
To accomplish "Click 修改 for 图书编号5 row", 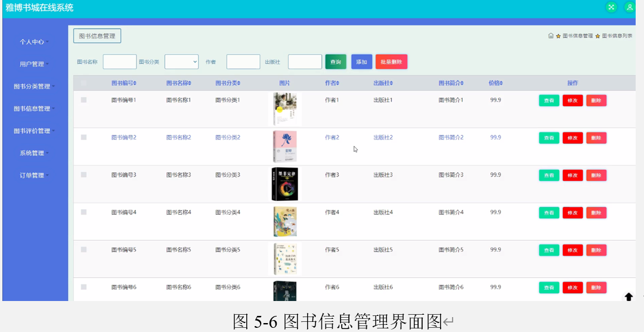I will pos(573,250).
